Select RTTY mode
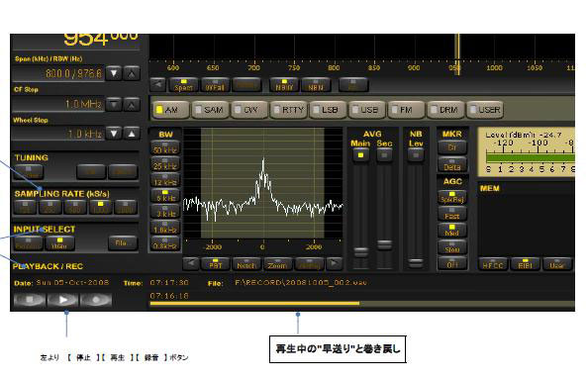This screenshot has width=588, height=381. tap(289, 110)
